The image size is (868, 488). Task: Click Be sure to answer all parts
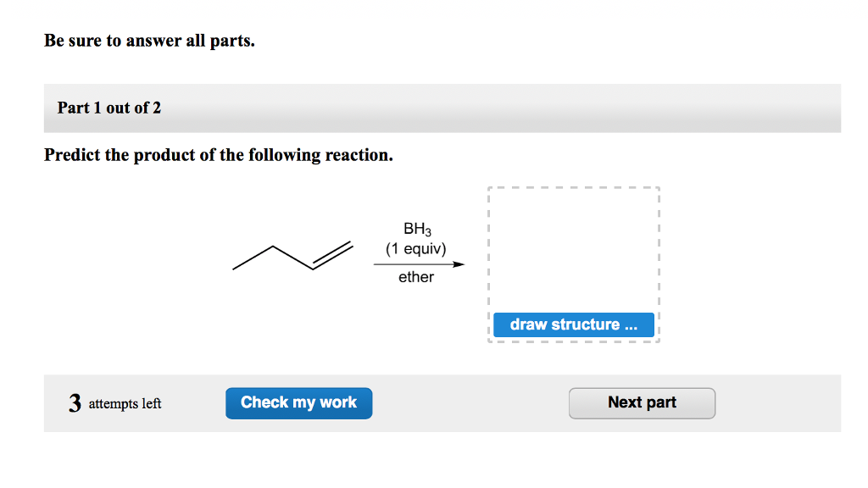click(x=149, y=40)
